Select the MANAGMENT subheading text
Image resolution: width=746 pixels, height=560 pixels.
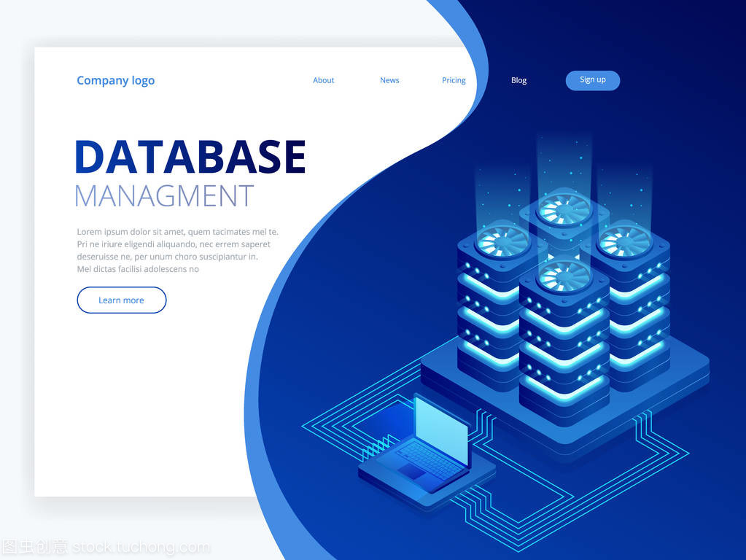click(x=164, y=196)
